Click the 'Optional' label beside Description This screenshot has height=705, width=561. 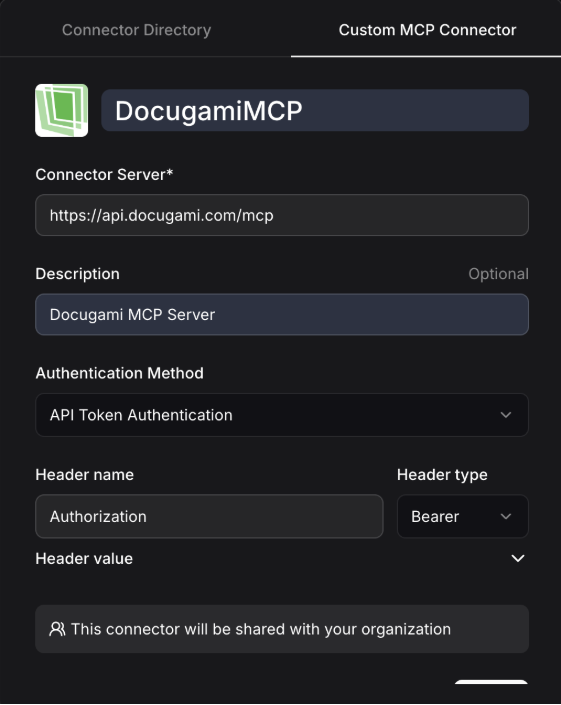click(x=499, y=274)
